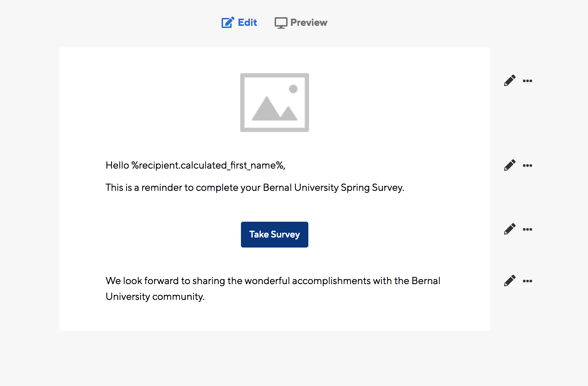The height and width of the screenshot is (386, 588).
Task: Click the Bernal University Spring Survey reminder sentence
Action: click(x=255, y=188)
